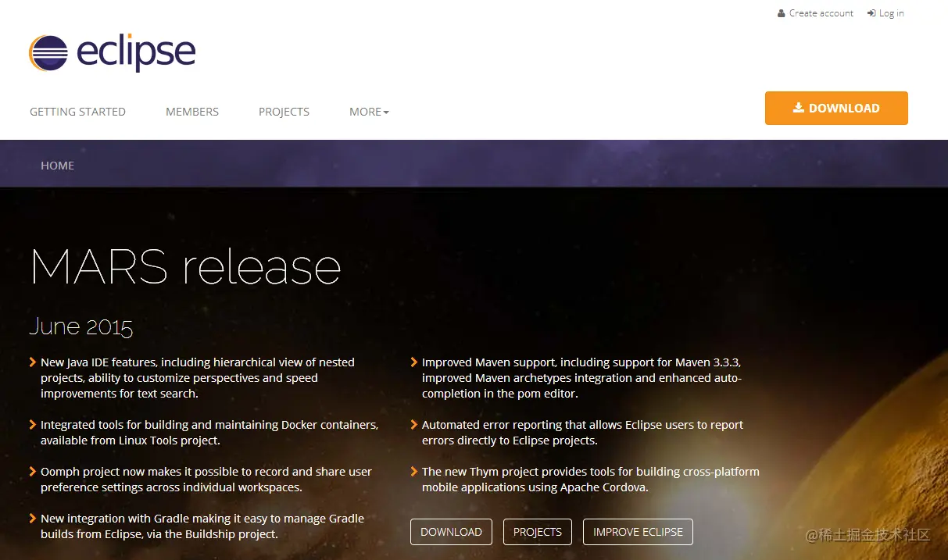The width and height of the screenshot is (948, 560).
Task: Open the Create account link
Action: 821,13
